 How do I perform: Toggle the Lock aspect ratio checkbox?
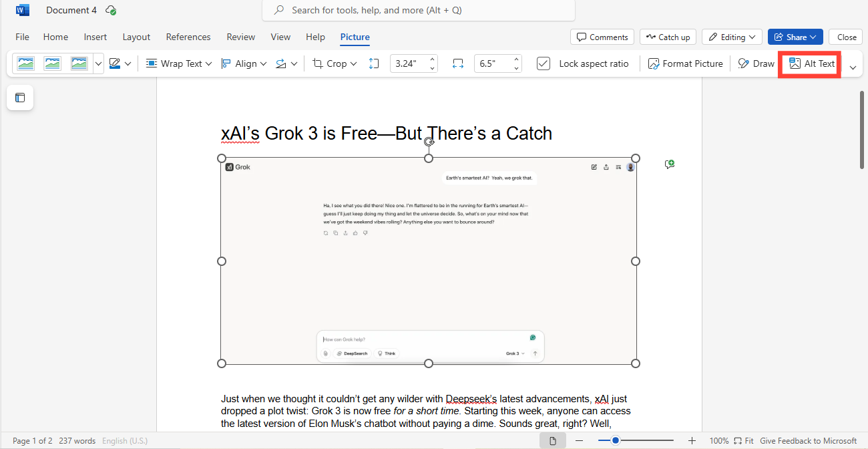(544, 63)
